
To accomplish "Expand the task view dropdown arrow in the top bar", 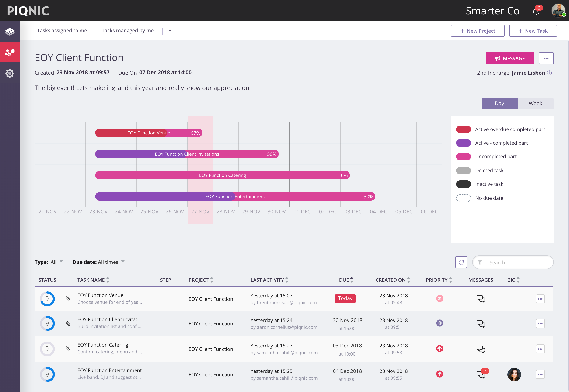I will click(170, 31).
